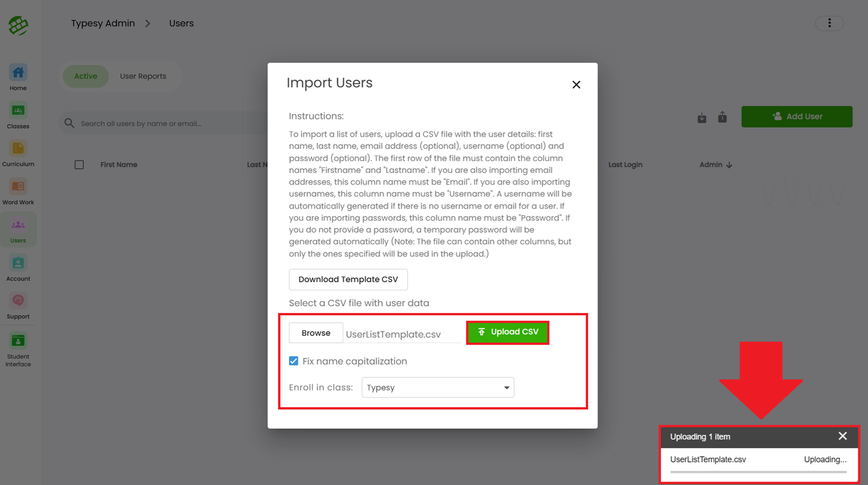Click the Users breadcrumb
868x485 pixels.
181,23
